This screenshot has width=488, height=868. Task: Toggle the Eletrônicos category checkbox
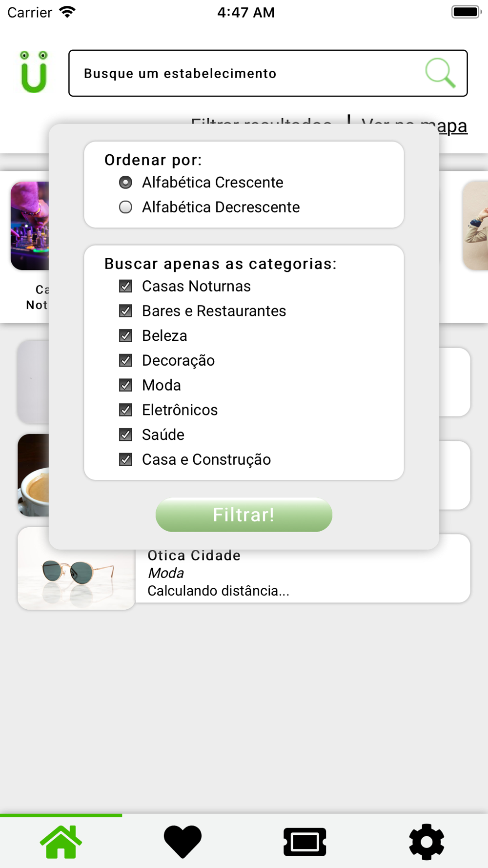click(125, 410)
